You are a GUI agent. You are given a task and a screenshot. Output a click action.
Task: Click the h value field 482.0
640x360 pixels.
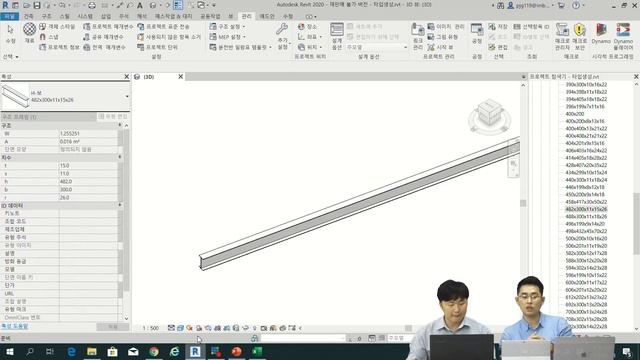point(88,181)
